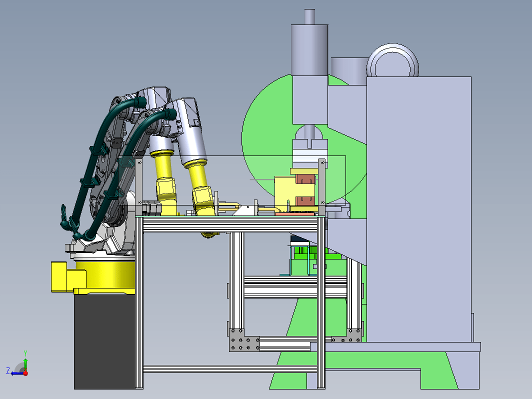Viewport: 532px width, 399px height.
Task: Select the tall gray cylinder atop the press
Action: click(309, 50)
